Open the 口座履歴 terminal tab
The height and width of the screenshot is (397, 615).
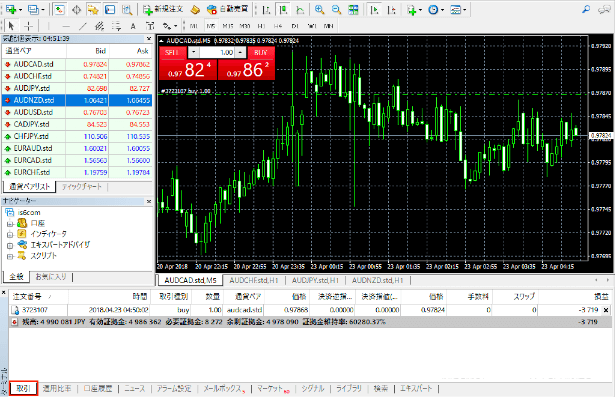click(98, 389)
